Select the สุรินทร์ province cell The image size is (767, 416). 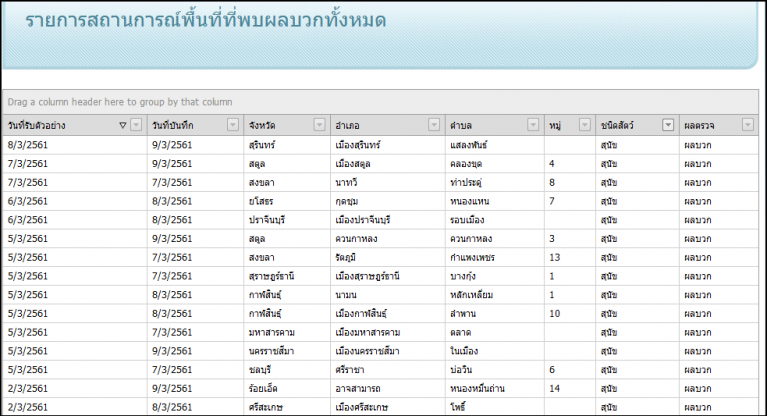coord(265,145)
